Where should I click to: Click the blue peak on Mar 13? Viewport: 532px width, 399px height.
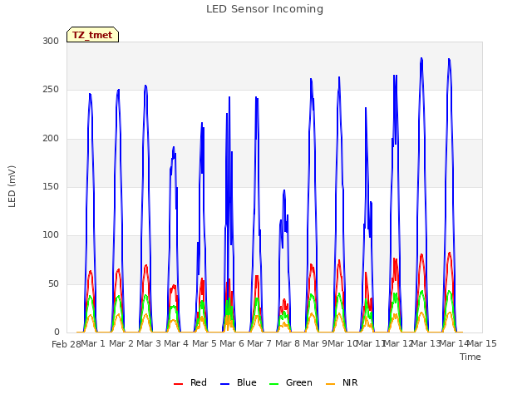421,58
